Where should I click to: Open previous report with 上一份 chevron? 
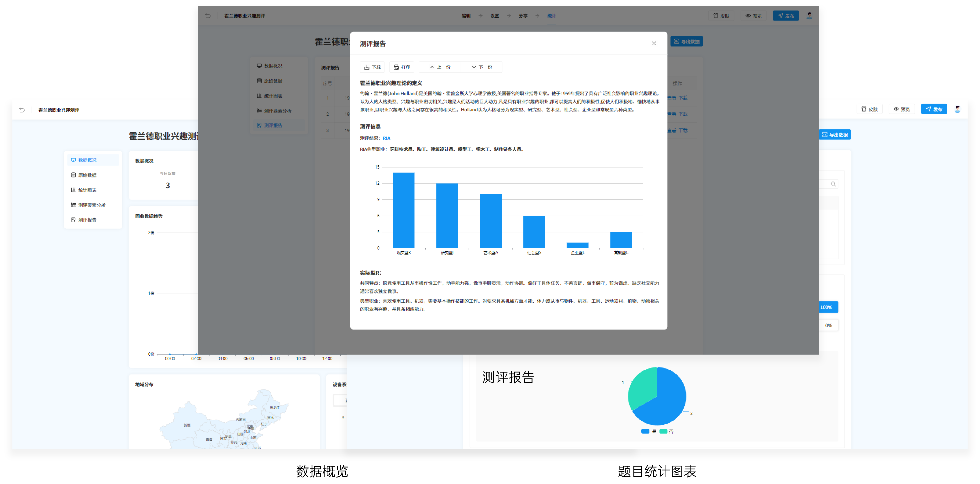tap(432, 67)
